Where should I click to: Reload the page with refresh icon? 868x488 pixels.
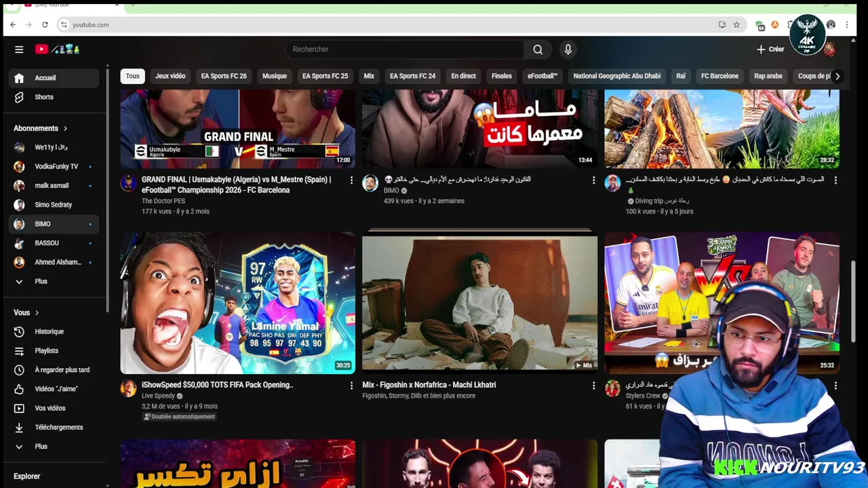pyautogui.click(x=45, y=24)
